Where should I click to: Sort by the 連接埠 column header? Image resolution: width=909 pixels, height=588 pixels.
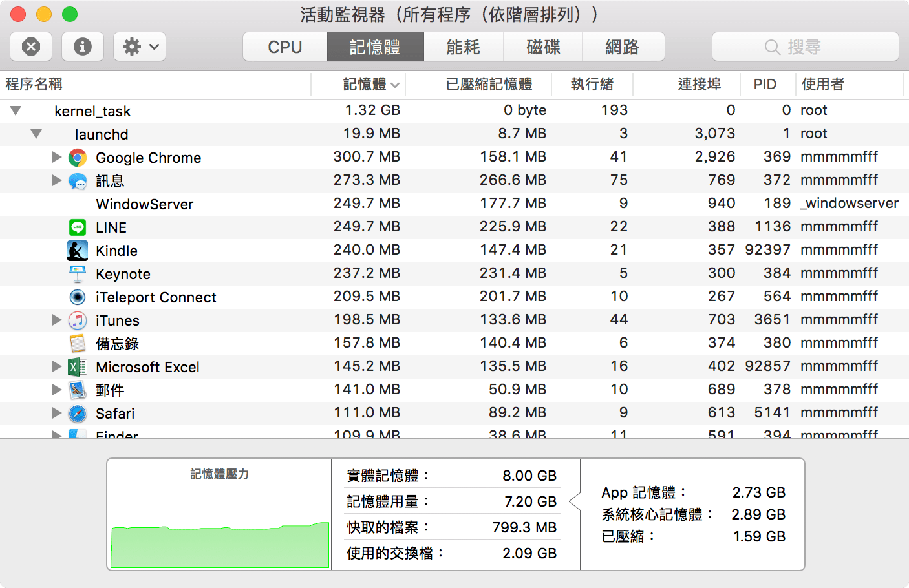click(x=687, y=84)
